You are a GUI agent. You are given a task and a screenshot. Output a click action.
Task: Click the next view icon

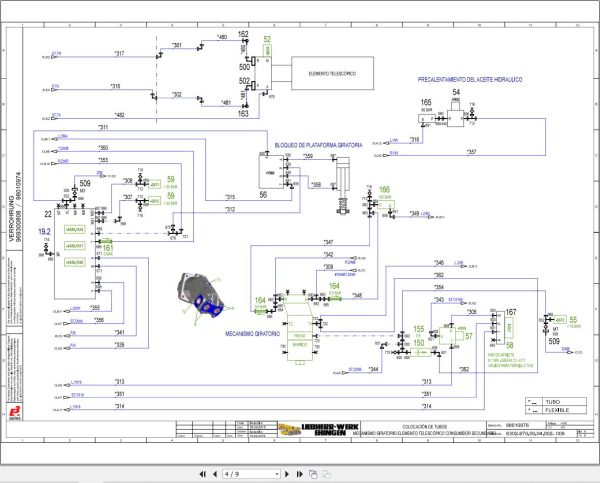(326, 474)
